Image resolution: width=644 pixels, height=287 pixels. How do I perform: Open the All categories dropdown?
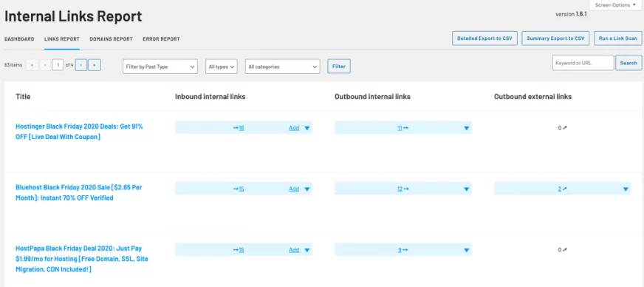point(283,67)
